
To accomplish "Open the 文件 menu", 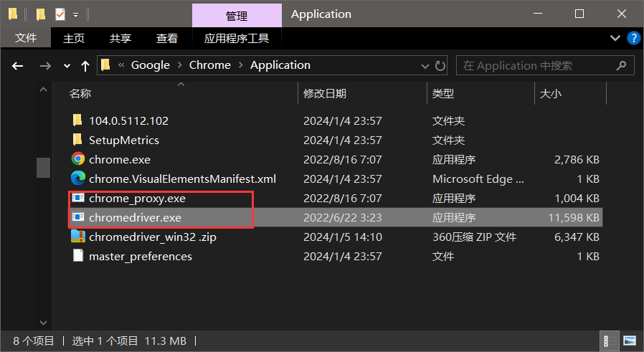I will pos(26,38).
